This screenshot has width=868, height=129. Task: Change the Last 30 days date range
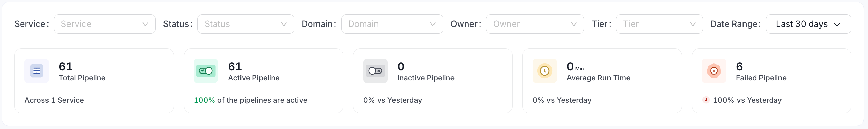coord(809,24)
